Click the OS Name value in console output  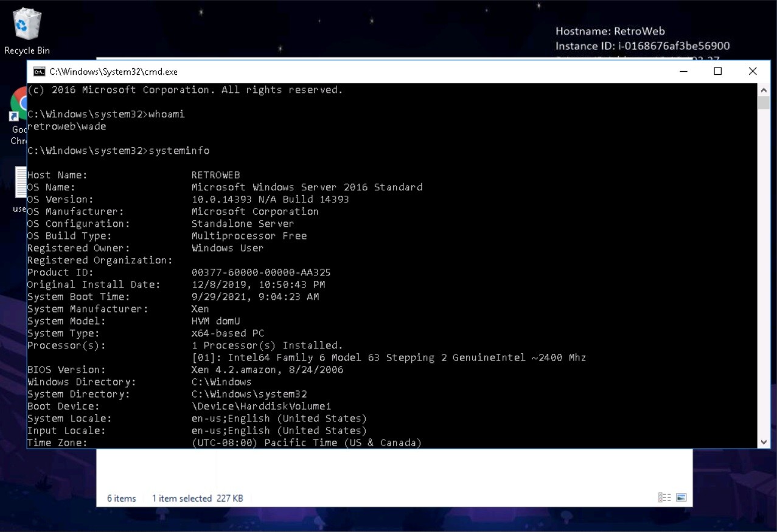[307, 187]
